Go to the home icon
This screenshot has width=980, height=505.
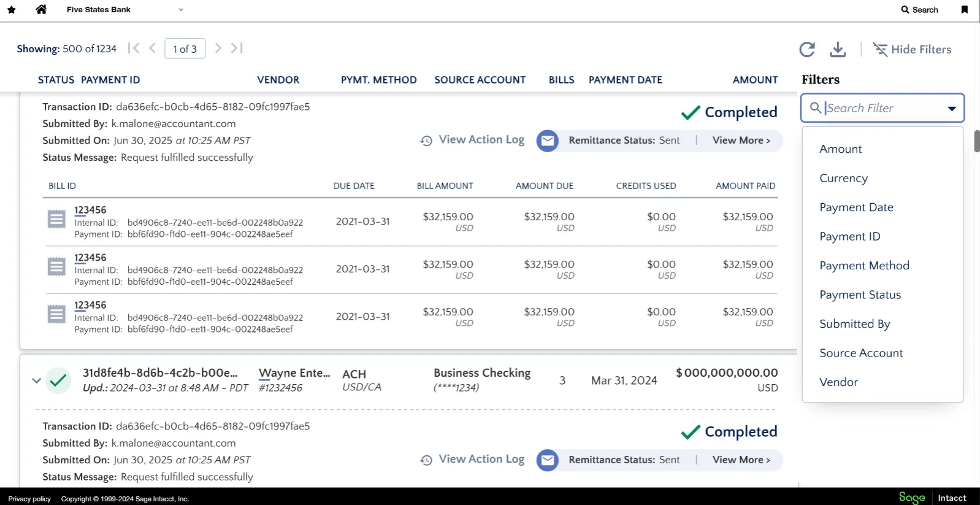[x=41, y=9]
